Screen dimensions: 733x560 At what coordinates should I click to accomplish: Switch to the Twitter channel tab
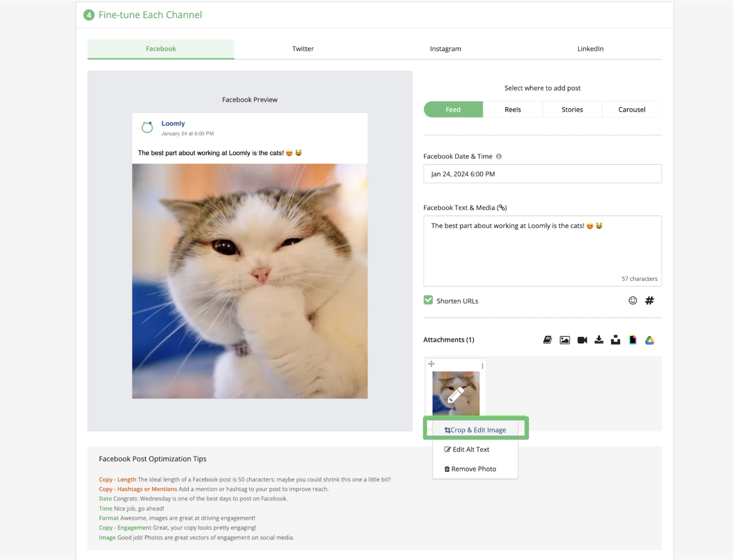(303, 49)
